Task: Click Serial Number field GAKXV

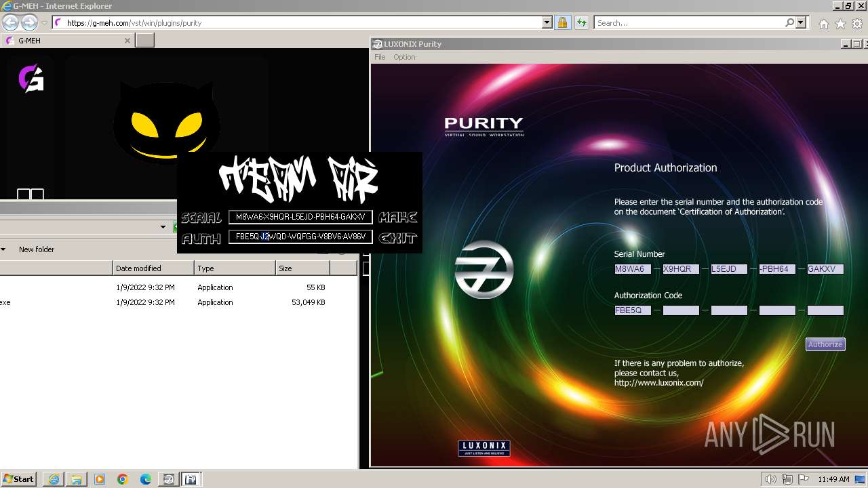Action: click(x=825, y=269)
